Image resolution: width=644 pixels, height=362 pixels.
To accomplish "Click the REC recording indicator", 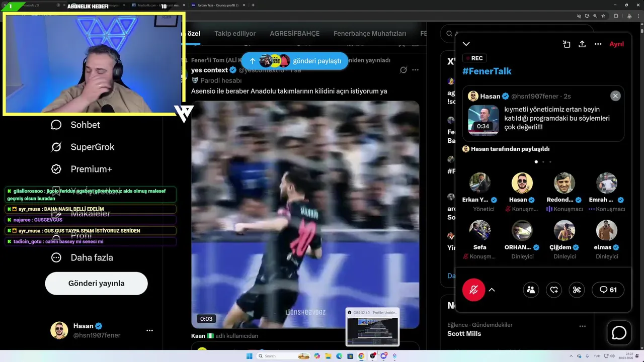I will point(474,58).
